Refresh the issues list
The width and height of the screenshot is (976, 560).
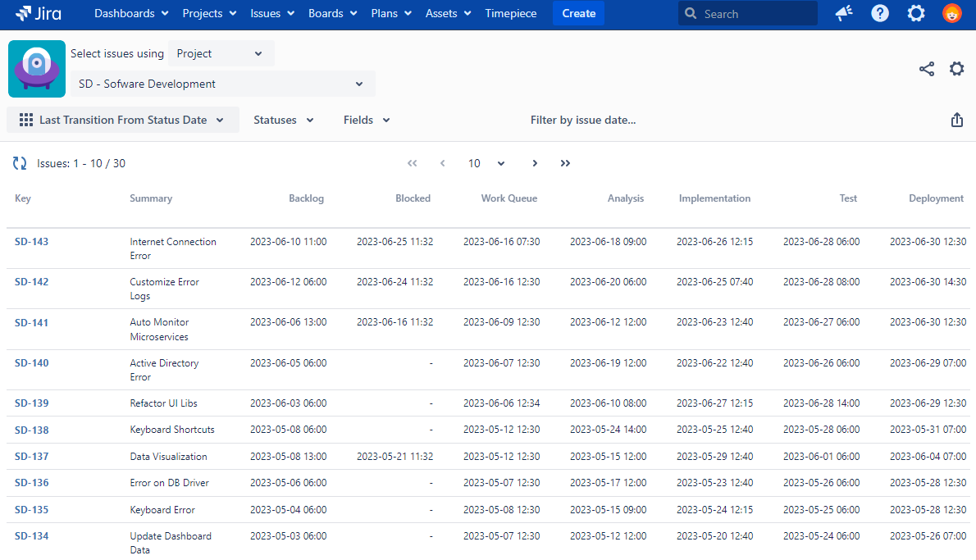[x=20, y=163]
